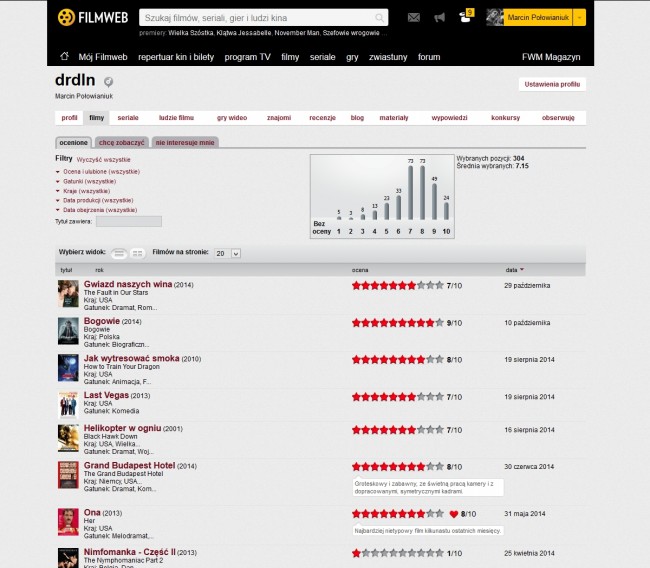The image size is (650, 568).
Task: Click Wyczyść wszystkie link
Action: coord(104,160)
